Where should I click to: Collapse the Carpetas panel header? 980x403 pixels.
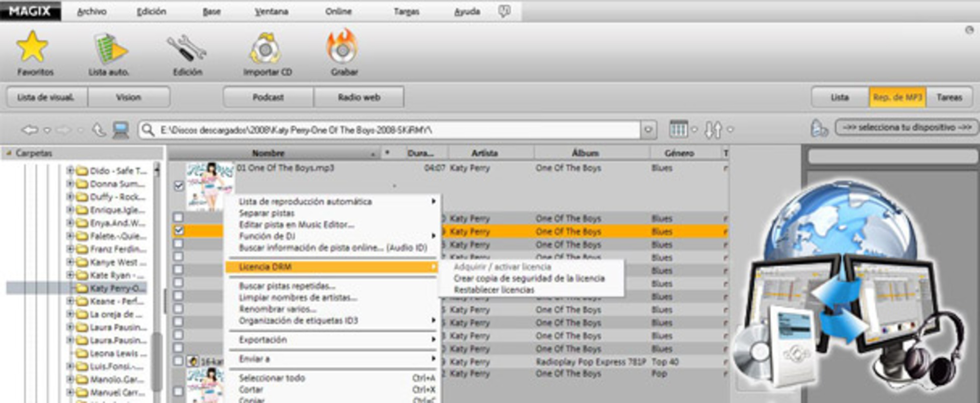click(x=9, y=153)
